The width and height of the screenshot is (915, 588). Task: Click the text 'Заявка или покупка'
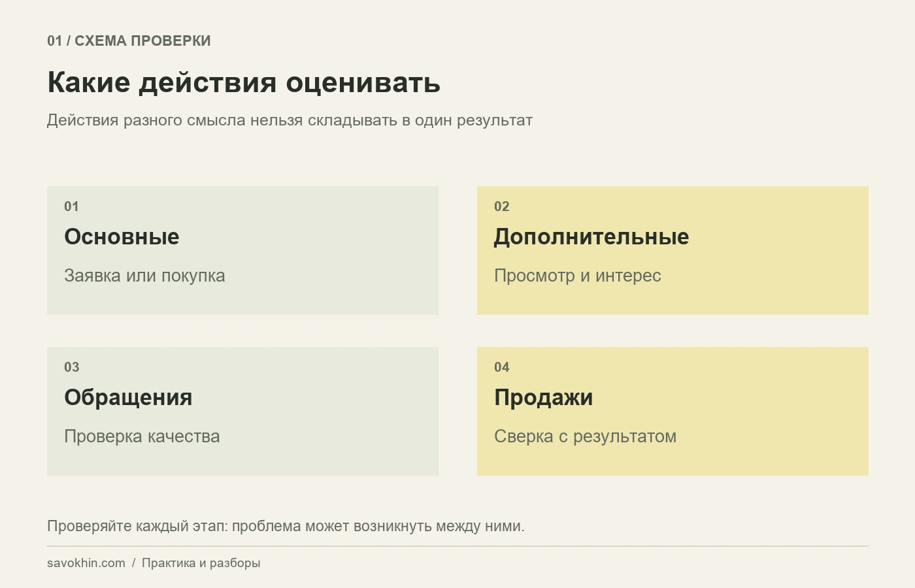pyautogui.click(x=144, y=276)
